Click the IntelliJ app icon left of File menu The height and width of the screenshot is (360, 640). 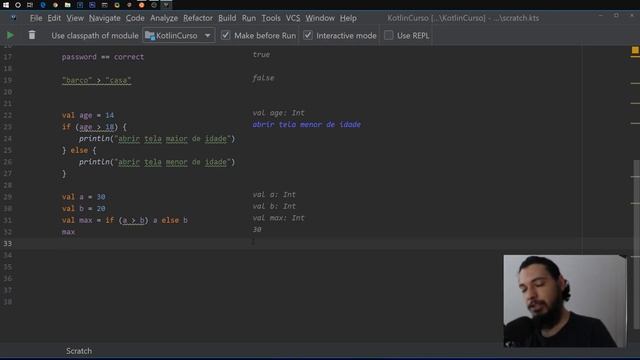[x=13, y=18]
